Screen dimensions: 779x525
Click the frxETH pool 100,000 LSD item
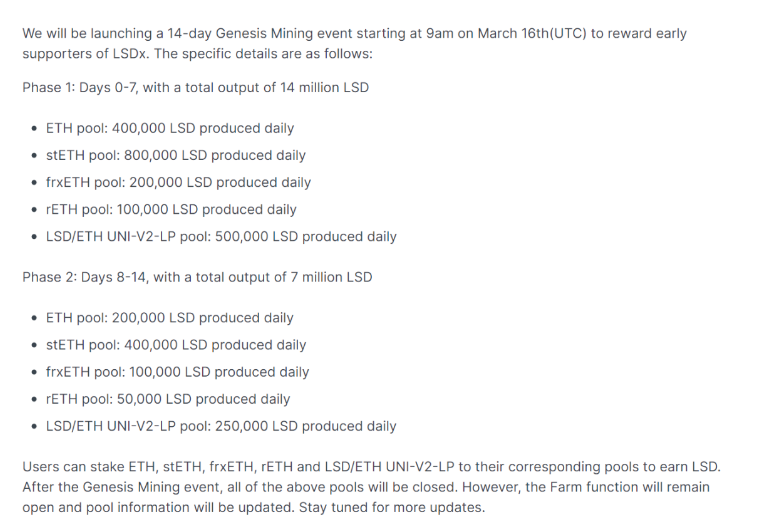click(x=177, y=372)
